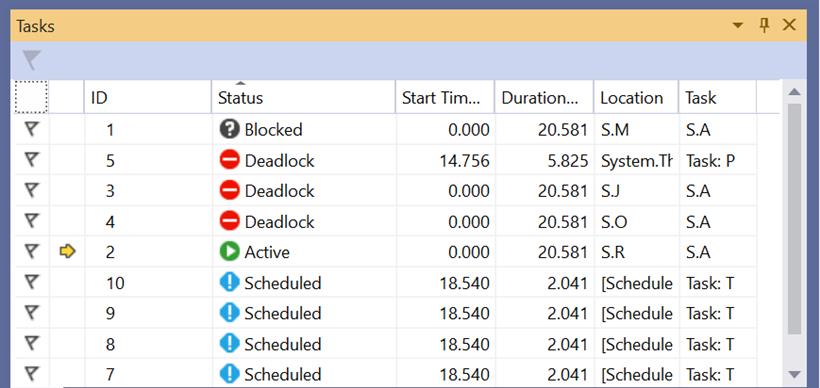
Task: Click the Location column header
Action: pyautogui.click(x=636, y=97)
